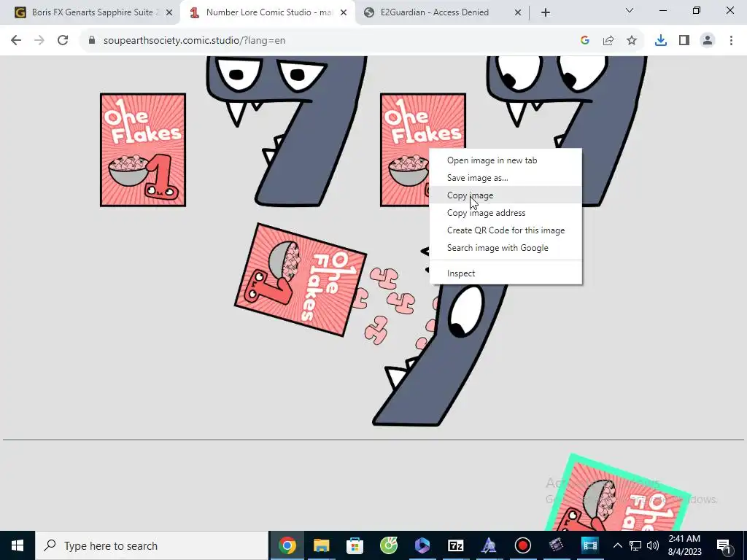Screen dimensions: 747x560
Task: Open Microsoft Store from the taskbar
Action: (355, 545)
